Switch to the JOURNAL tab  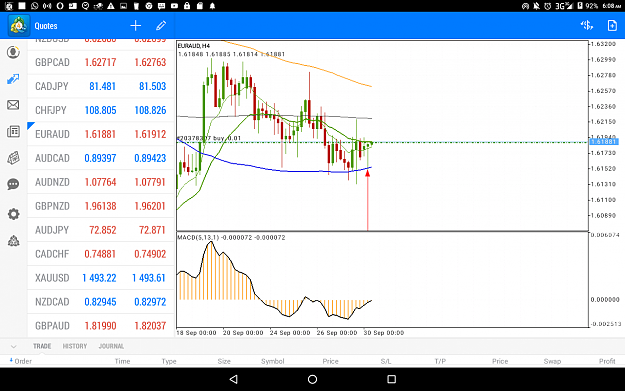(111, 346)
